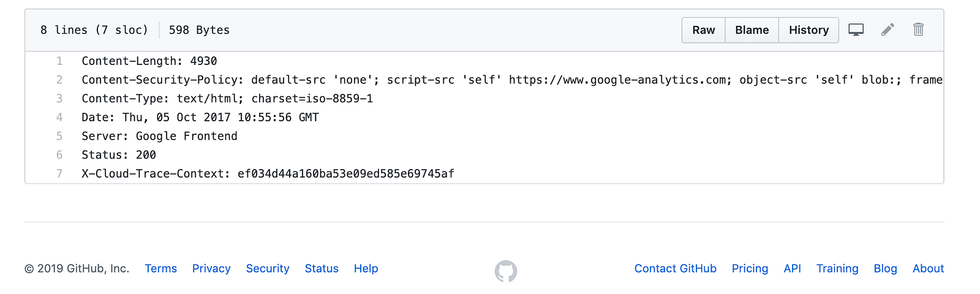The image size is (980, 294).
Task: Show the file History
Action: point(809,30)
